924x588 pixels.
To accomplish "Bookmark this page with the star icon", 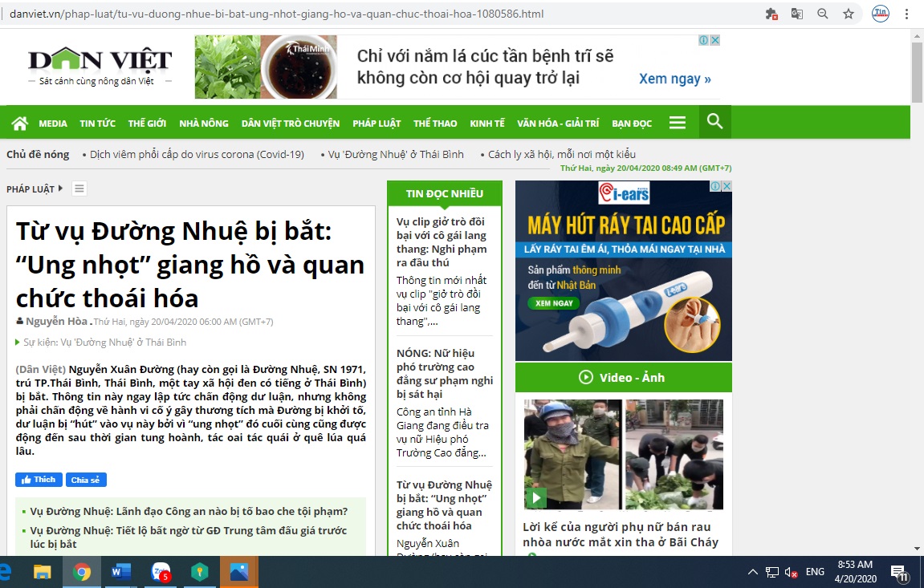I will point(848,14).
